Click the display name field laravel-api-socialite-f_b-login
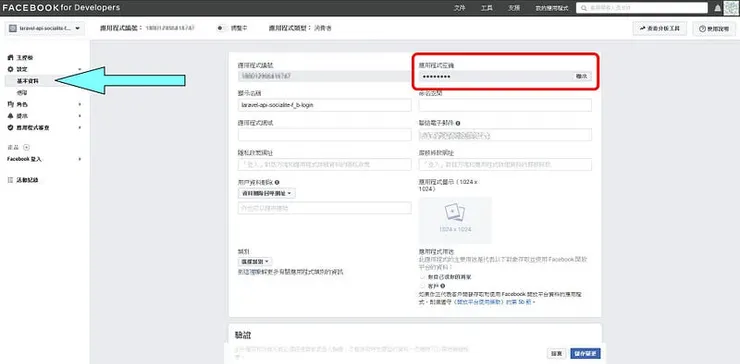Viewport: 740px width, 364px height. (325, 105)
